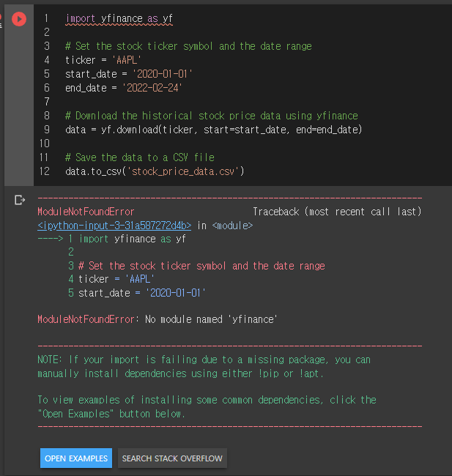Open the ipython-input-3-31a587272d4b link
Screen dimensions: 452x476
click(114, 226)
